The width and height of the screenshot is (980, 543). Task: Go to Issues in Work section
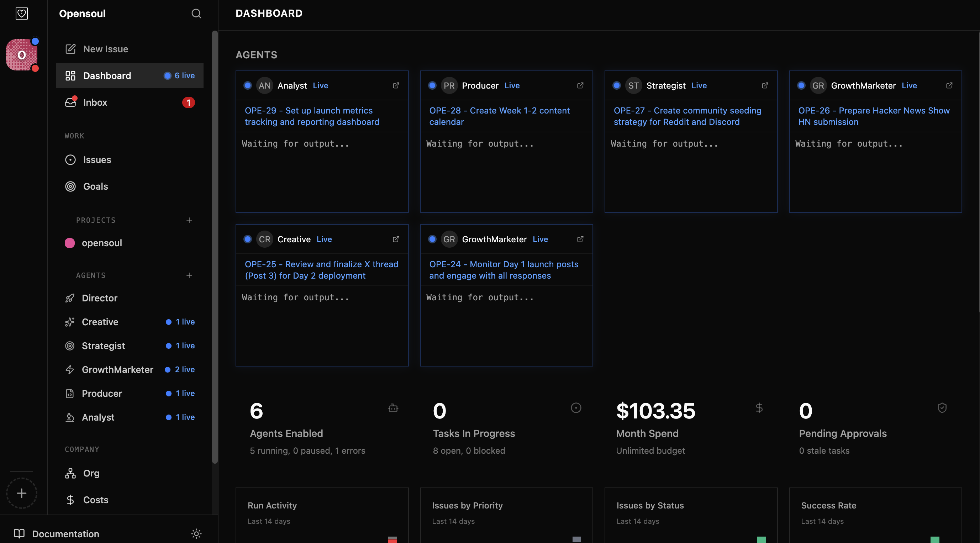(x=97, y=160)
